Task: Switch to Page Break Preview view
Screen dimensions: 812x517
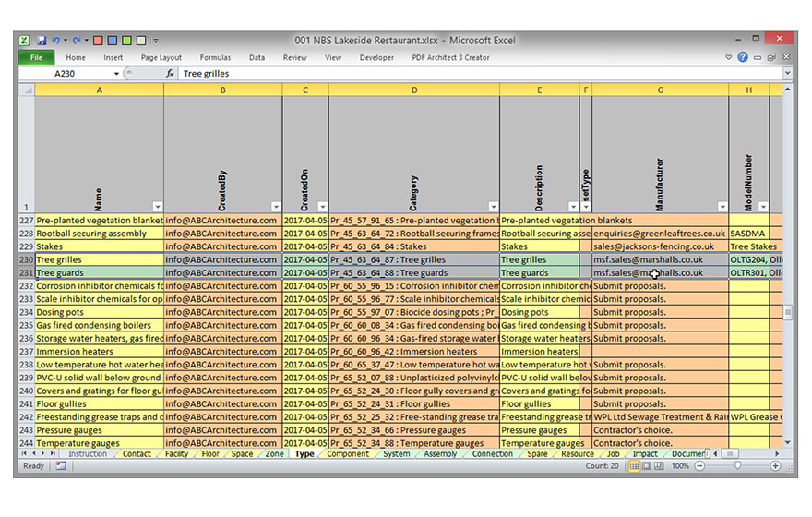Action: [659, 465]
